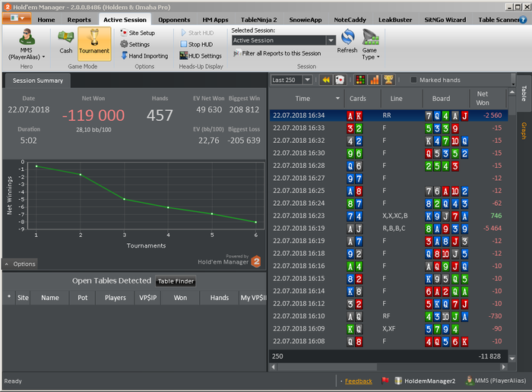Switch to the Reports tab
Viewport: 532px width, 392px height.
(x=79, y=20)
